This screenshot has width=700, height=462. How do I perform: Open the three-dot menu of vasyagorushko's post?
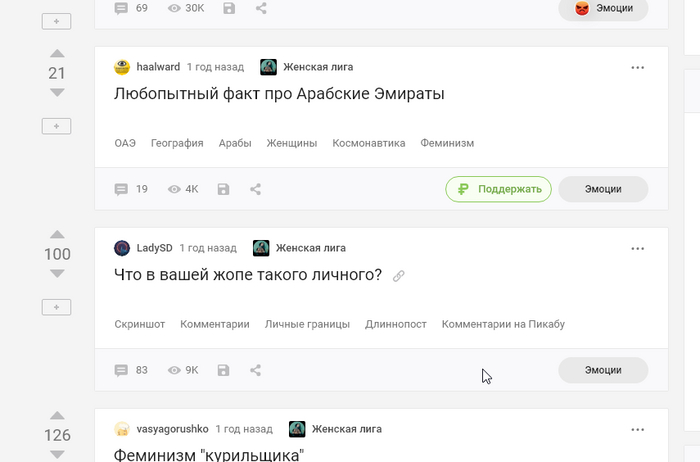point(638,429)
